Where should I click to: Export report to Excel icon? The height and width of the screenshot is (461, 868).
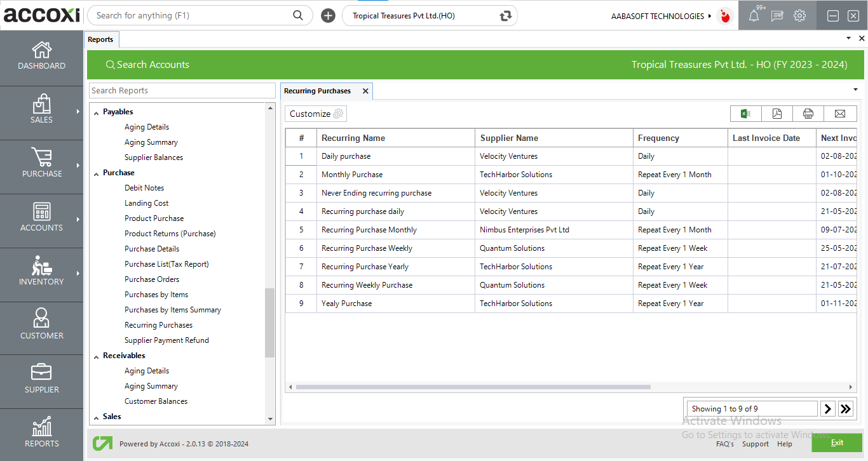[746, 114]
